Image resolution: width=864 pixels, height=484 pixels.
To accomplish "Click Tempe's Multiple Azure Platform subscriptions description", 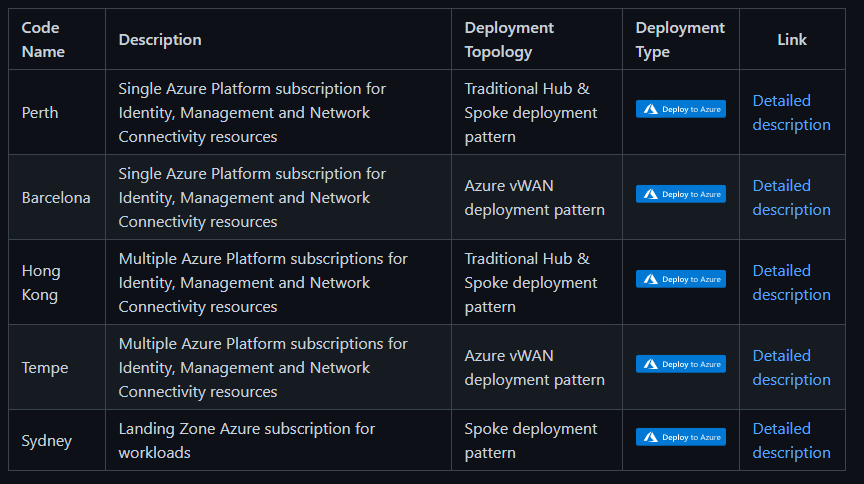I will tap(263, 367).
